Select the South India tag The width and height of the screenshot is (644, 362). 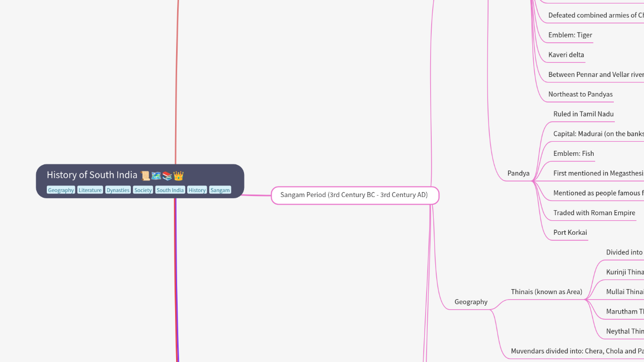pyautogui.click(x=170, y=190)
